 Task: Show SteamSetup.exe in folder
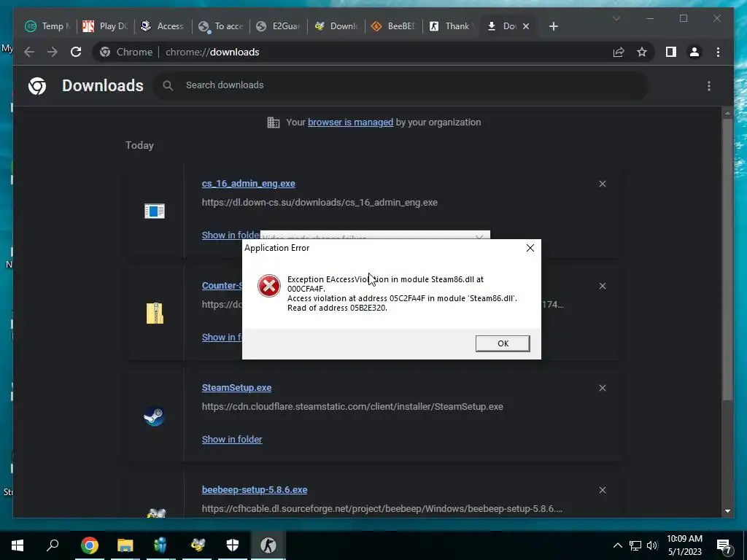pyautogui.click(x=232, y=439)
